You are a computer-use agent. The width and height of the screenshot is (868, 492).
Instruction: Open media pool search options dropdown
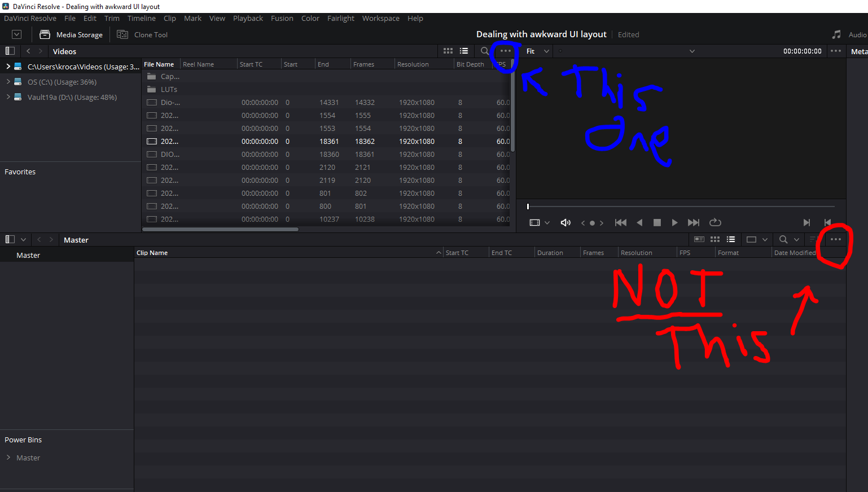(x=796, y=240)
